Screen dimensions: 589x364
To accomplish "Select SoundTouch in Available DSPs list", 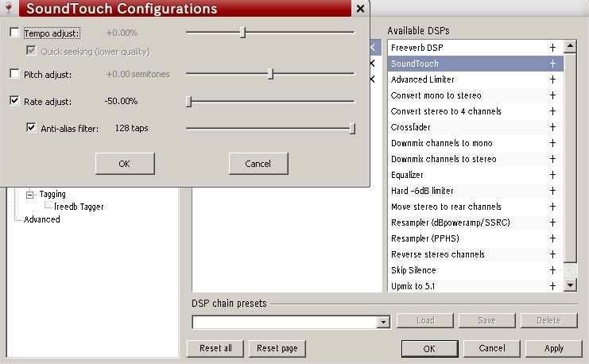I will 475,64.
